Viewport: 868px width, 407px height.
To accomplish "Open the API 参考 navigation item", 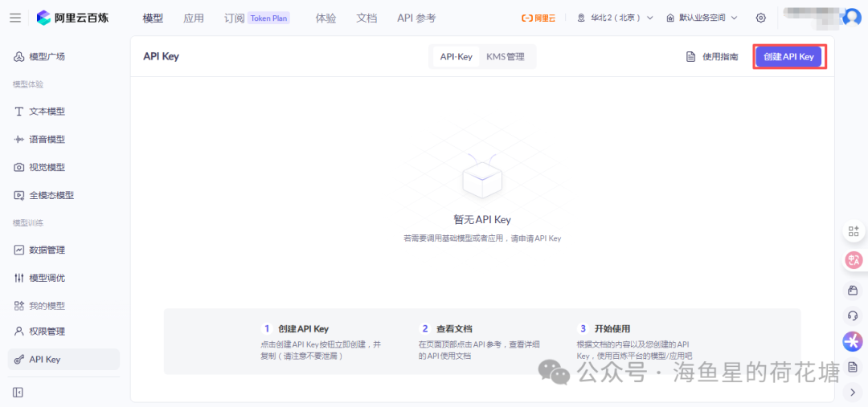I will pyautogui.click(x=416, y=18).
